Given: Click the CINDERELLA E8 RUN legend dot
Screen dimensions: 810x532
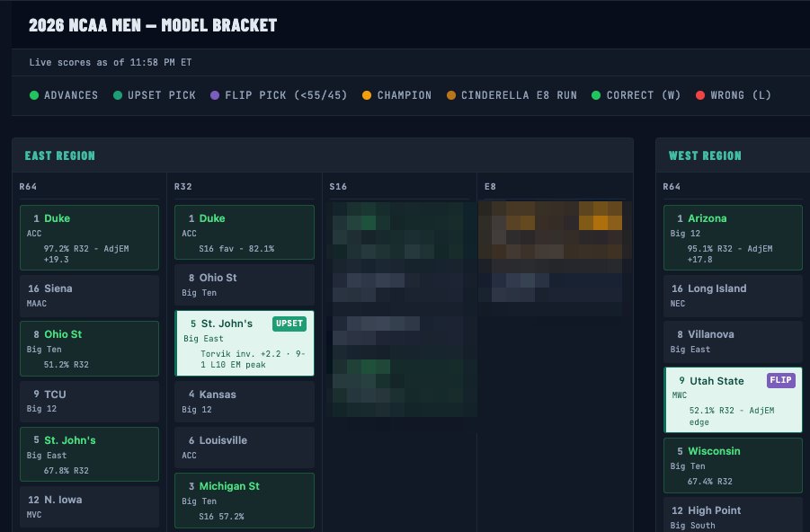Looking at the screenshot, I should click(x=451, y=95).
